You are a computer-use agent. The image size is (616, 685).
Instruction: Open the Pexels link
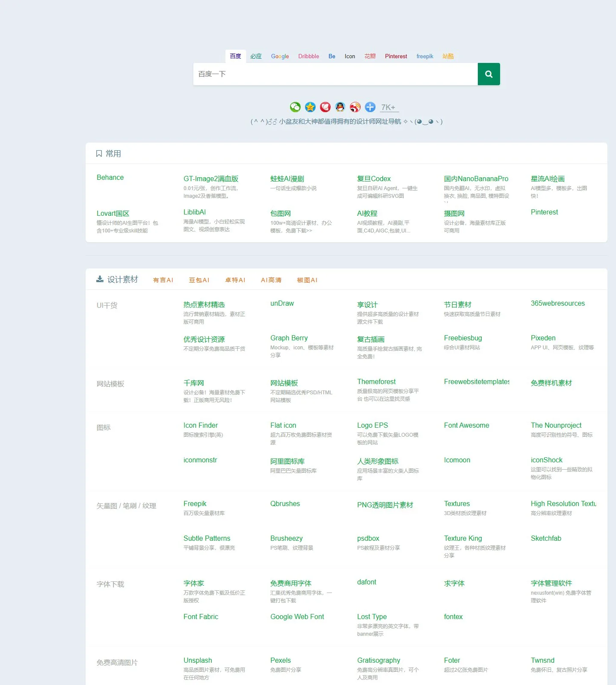pyautogui.click(x=281, y=660)
